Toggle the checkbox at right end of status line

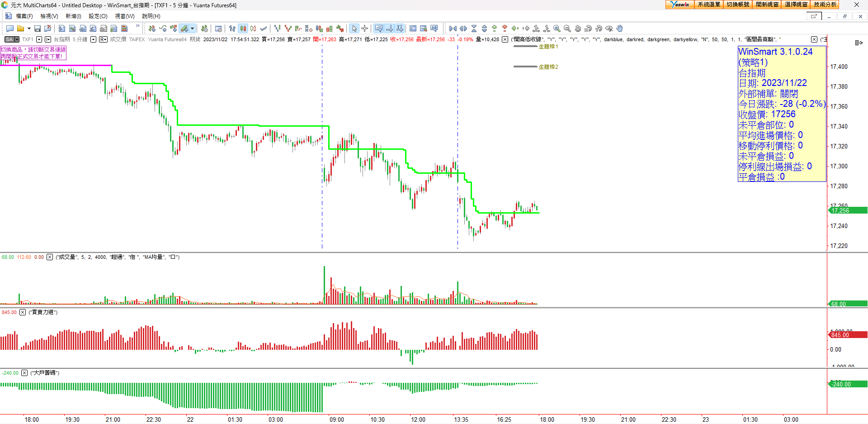point(814,39)
